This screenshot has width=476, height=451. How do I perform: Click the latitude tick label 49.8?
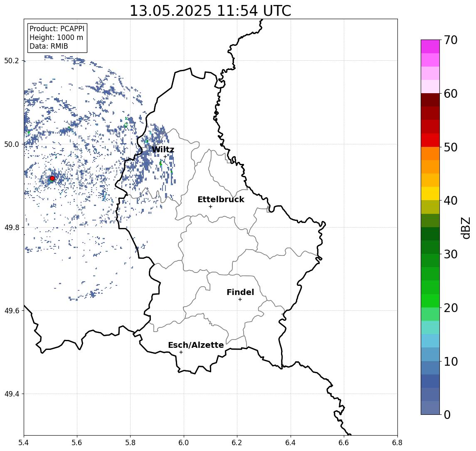(11, 227)
